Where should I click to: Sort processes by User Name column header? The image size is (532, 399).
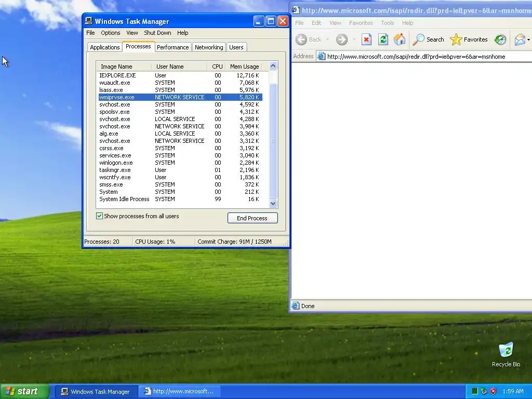179,66
